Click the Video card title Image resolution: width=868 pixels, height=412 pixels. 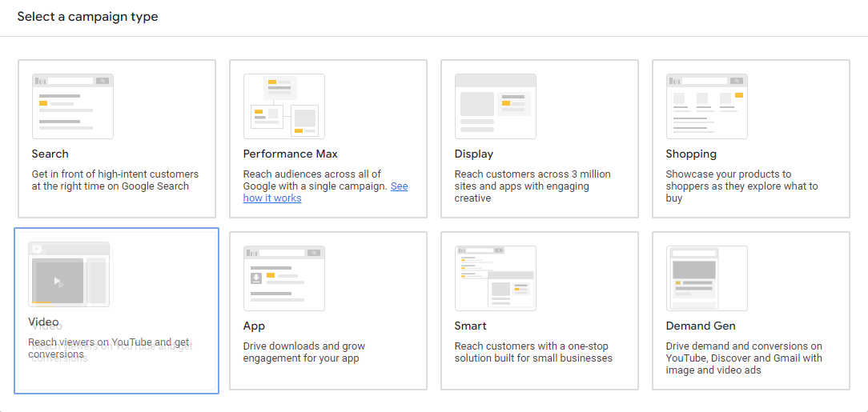click(x=43, y=322)
